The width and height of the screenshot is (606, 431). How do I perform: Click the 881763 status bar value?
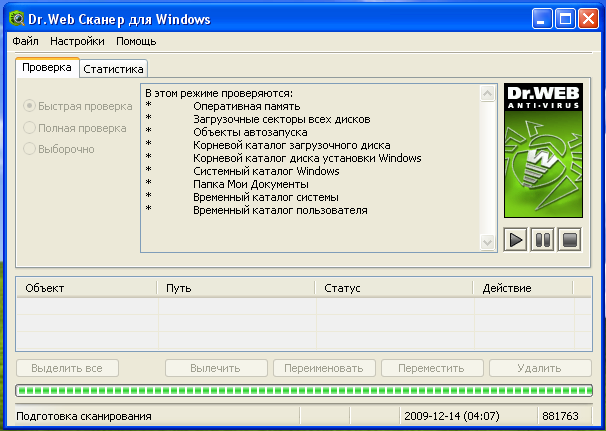click(x=560, y=416)
